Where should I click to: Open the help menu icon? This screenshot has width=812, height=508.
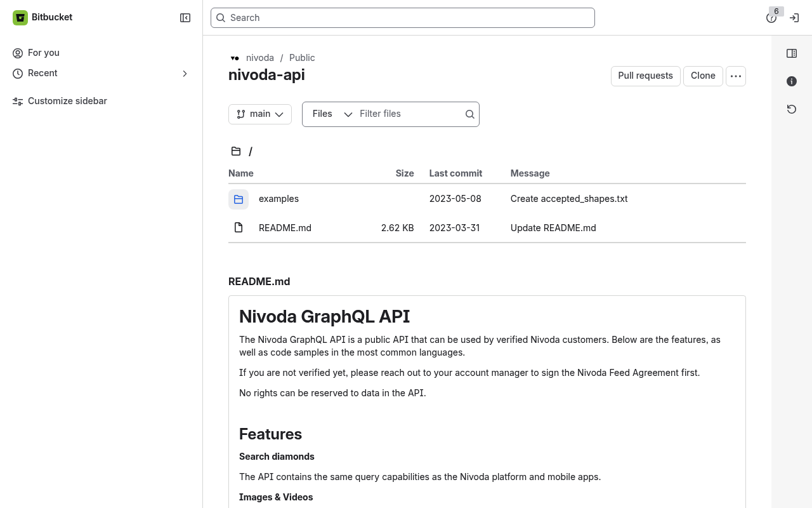tap(771, 18)
